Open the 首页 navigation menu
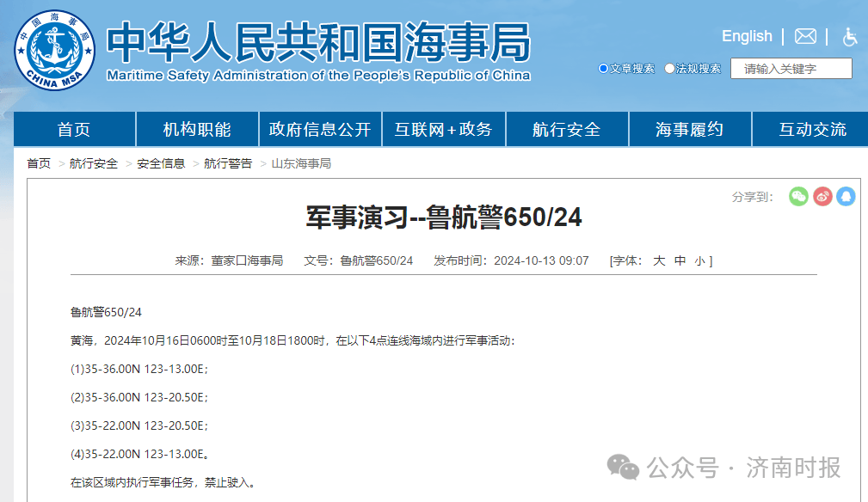 [x=74, y=130]
